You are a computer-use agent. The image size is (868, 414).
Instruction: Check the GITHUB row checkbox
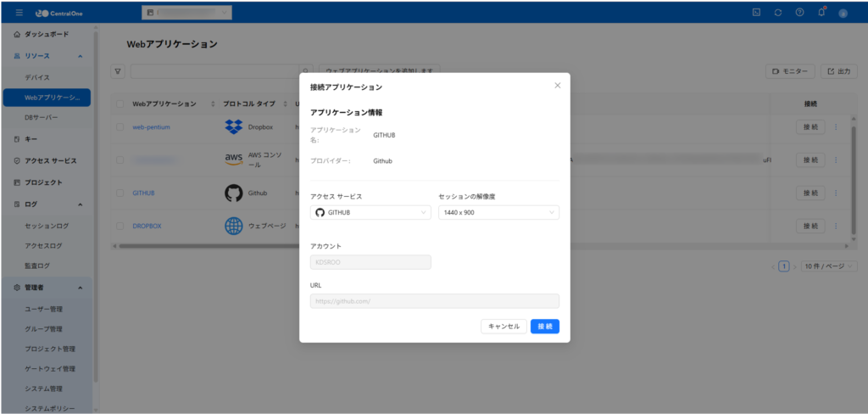(120, 193)
